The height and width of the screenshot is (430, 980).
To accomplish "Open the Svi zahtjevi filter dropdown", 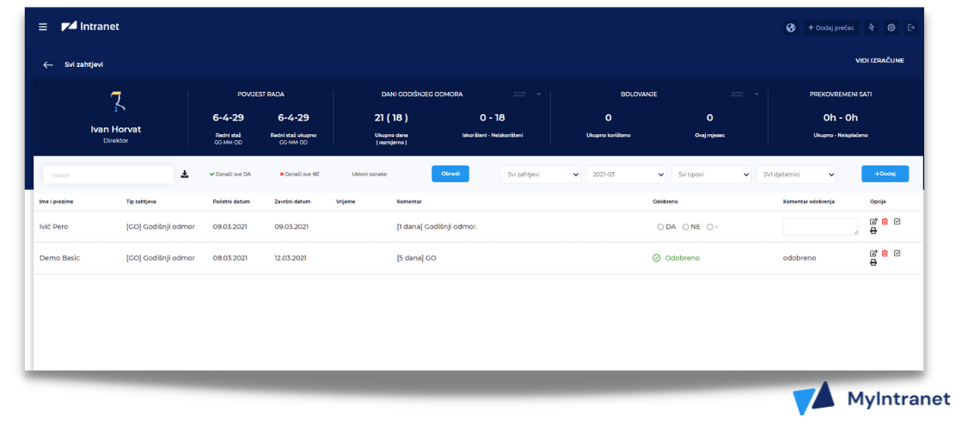I will click(540, 175).
